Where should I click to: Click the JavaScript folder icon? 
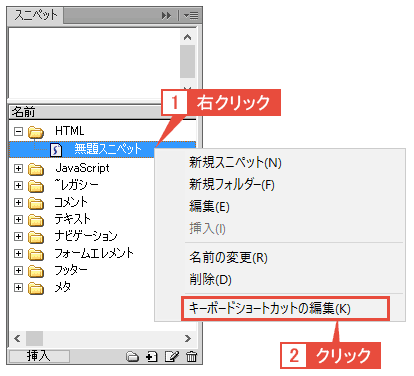click(x=36, y=169)
